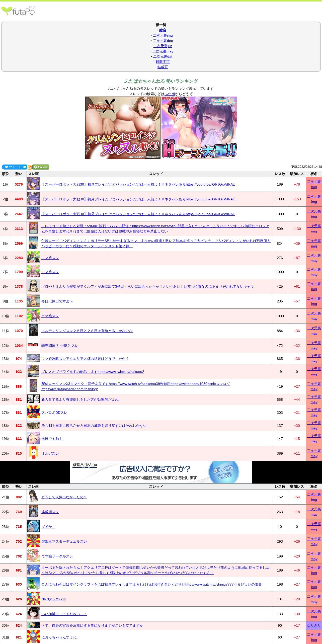Screen dimensions: 322x644
Task: Open the 午後ロード「パディントン２」 thread
Action: (x=156, y=244)
